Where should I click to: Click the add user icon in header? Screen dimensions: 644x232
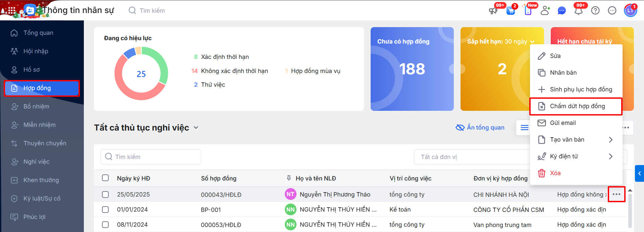[545, 11]
